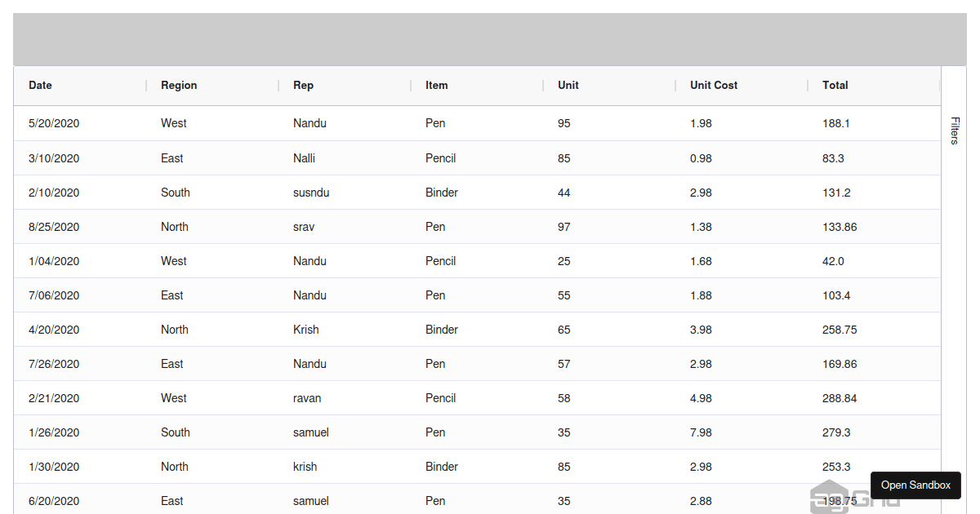Click the Total column header
Viewport: 980px width, 514px height.
pyautogui.click(x=835, y=85)
